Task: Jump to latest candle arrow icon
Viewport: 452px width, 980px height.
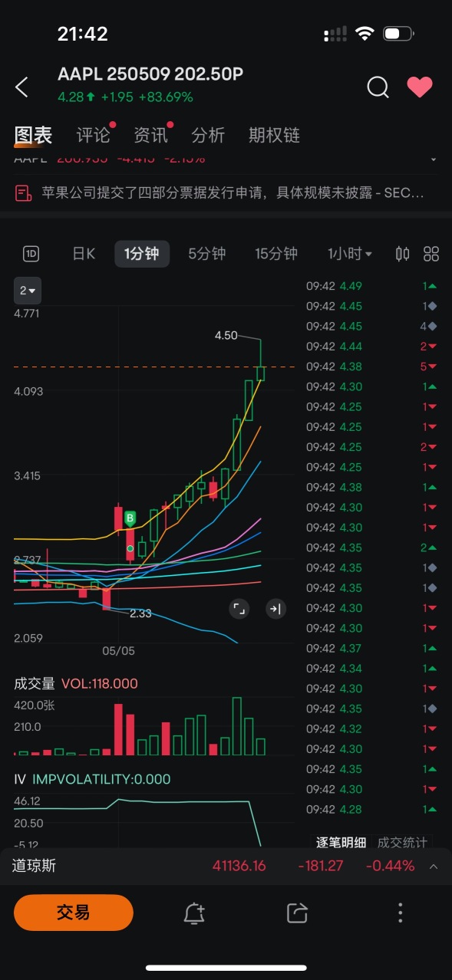Action: (x=275, y=609)
